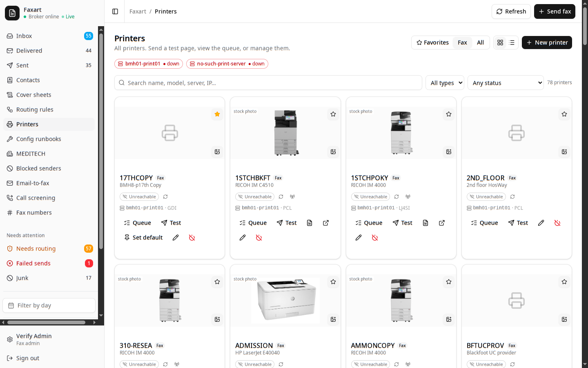Favorite the AMMONCOPY printer
The width and height of the screenshot is (588, 368).
coord(449,282)
